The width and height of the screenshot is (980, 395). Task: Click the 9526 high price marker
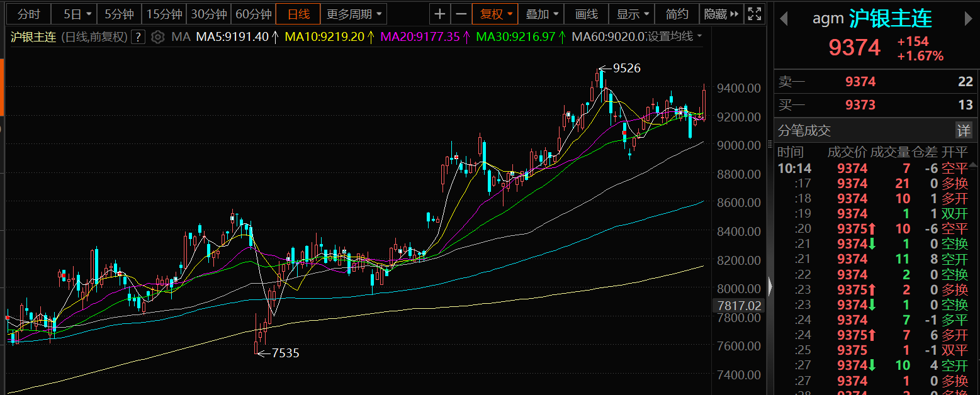tap(626, 68)
